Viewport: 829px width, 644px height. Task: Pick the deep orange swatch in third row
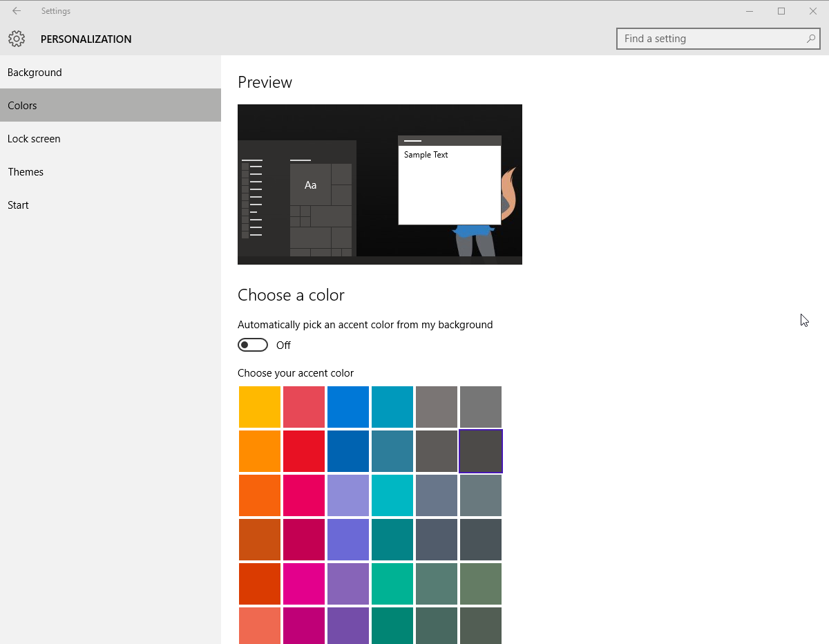click(x=260, y=495)
